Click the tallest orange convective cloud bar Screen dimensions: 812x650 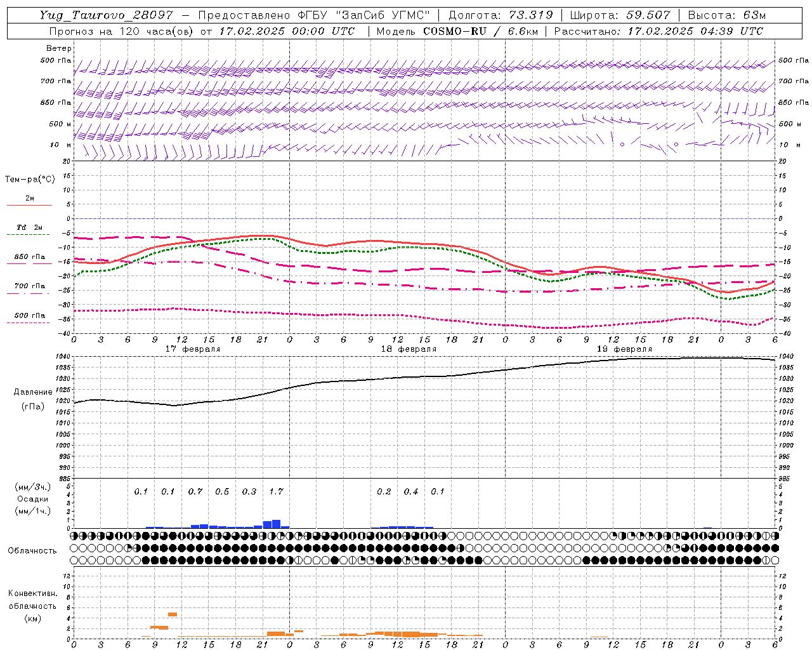[173, 614]
